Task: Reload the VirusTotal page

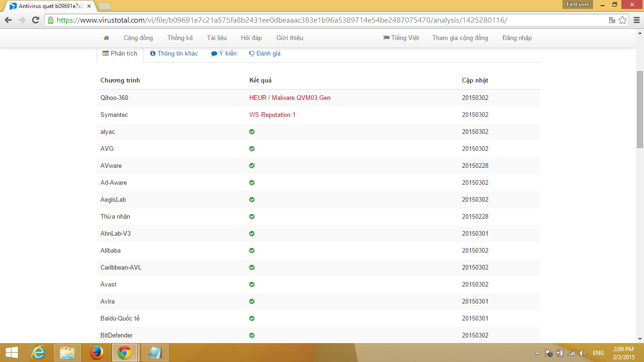Action: pos(35,20)
